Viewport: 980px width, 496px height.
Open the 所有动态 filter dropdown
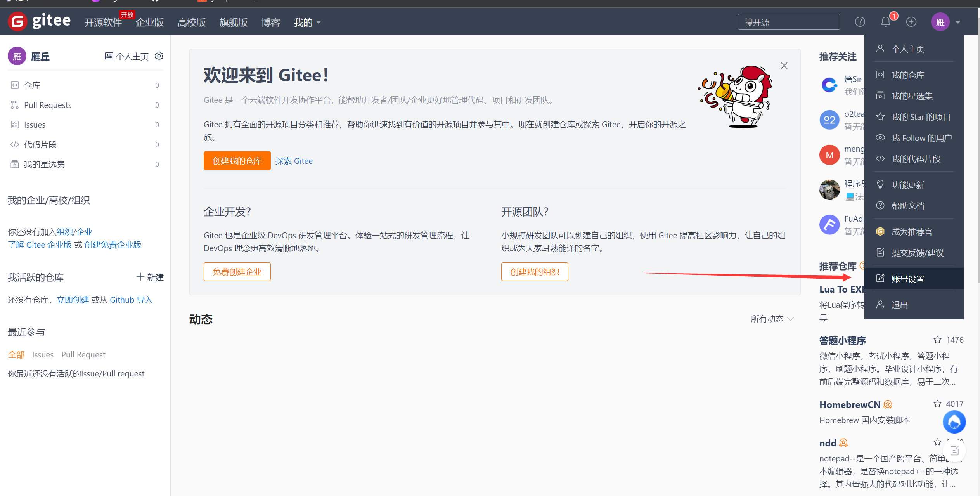(772, 319)
